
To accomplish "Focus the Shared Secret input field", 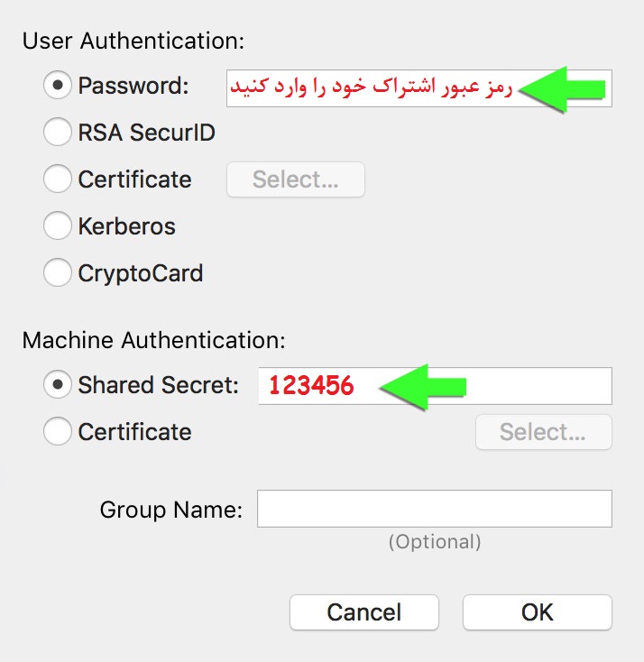I will (x=541, y=386).
